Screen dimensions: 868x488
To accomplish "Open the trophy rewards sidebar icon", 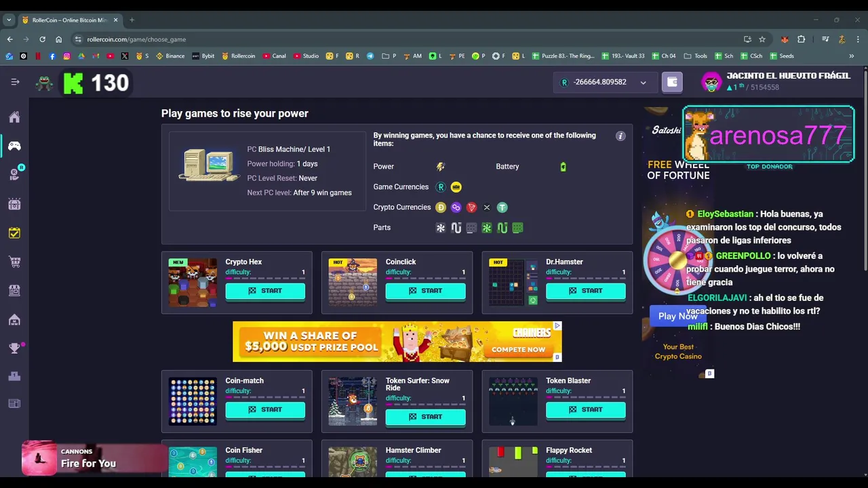I will (x=14, y=348).
